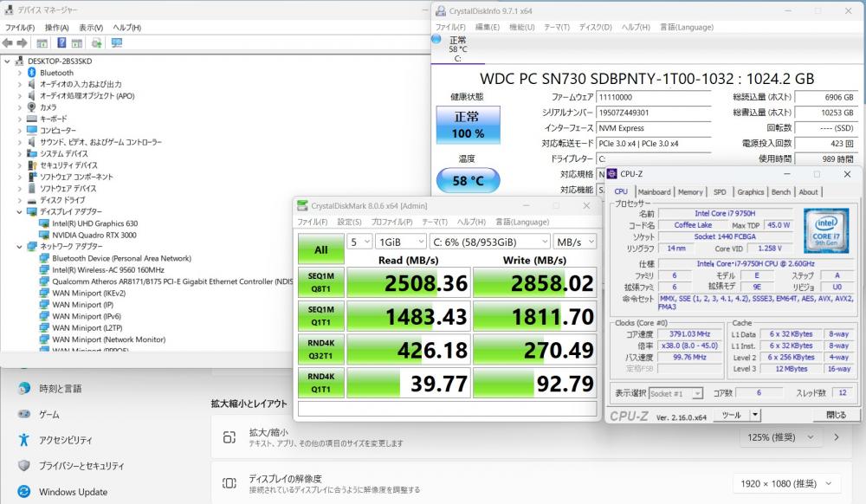Switch to the Mainboard tab in CPU-Z
Viewport: 866px width, 504px height.
tap(655, 192)
